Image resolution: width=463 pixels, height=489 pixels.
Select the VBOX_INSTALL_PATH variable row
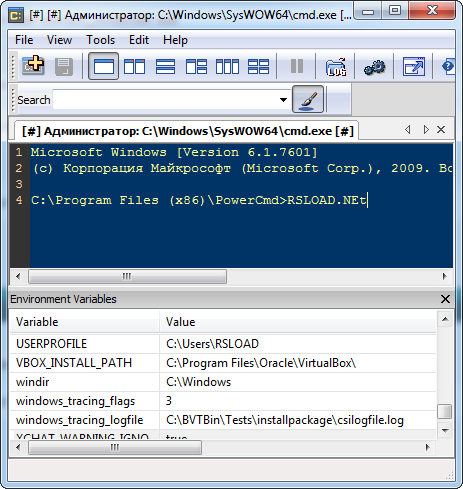point(223,363)
